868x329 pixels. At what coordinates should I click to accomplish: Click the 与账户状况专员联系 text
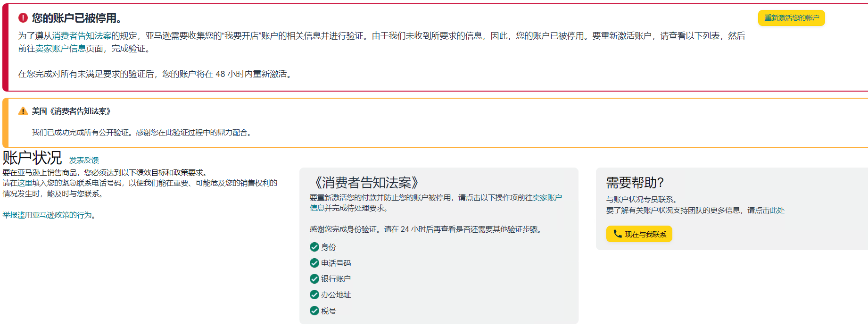pos(642,200)
